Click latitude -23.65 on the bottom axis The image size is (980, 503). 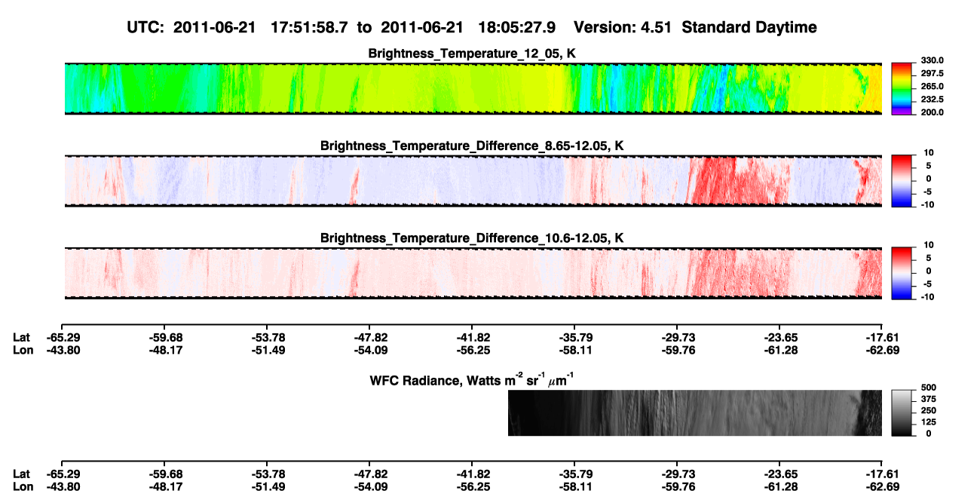(x=780, y=474)
